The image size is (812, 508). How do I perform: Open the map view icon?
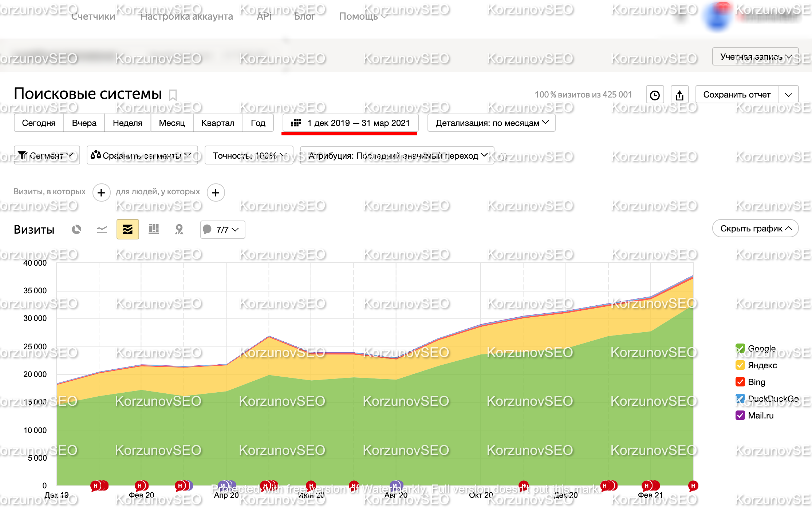[x=179, y=229]
